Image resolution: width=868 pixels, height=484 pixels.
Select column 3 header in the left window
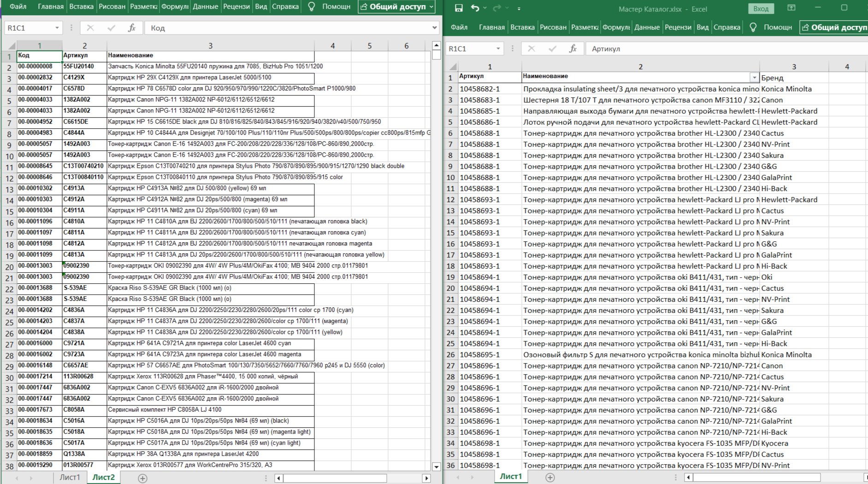point(210,46)
